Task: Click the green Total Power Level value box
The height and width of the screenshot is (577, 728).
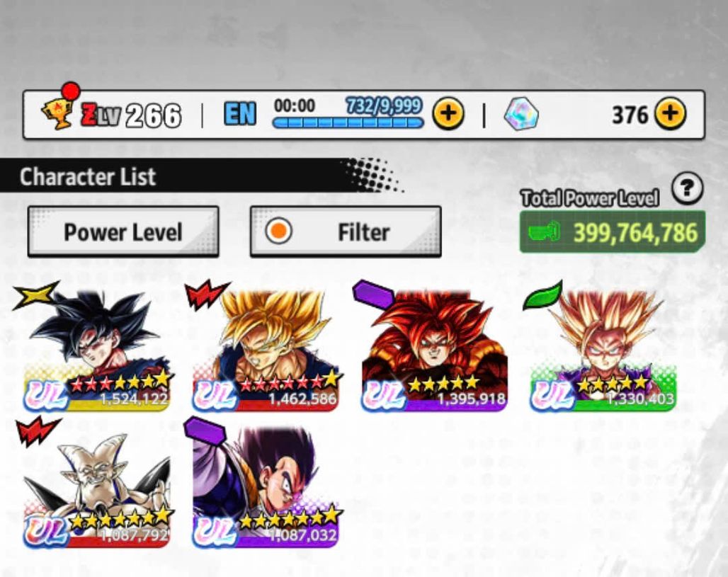Action: pyautogui.click(x=613, y=232)
